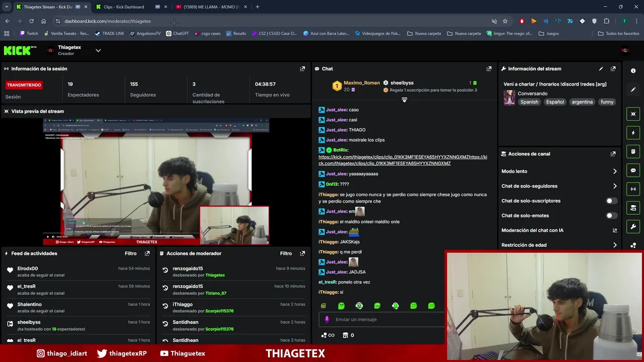Collapse the chat leaderboard with the arrow
The height and width of the screenshot is (362, 644).
(x=404, y=100)
